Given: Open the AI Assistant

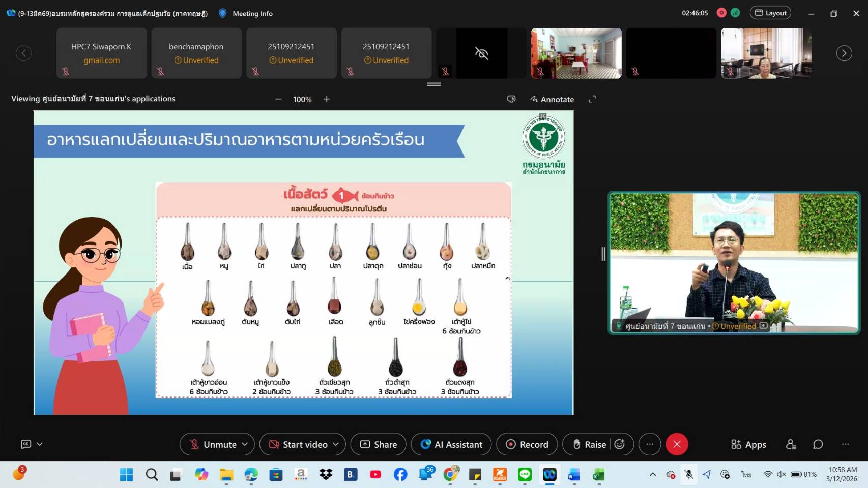Looking at the screenshot, I should click(451, 444).
